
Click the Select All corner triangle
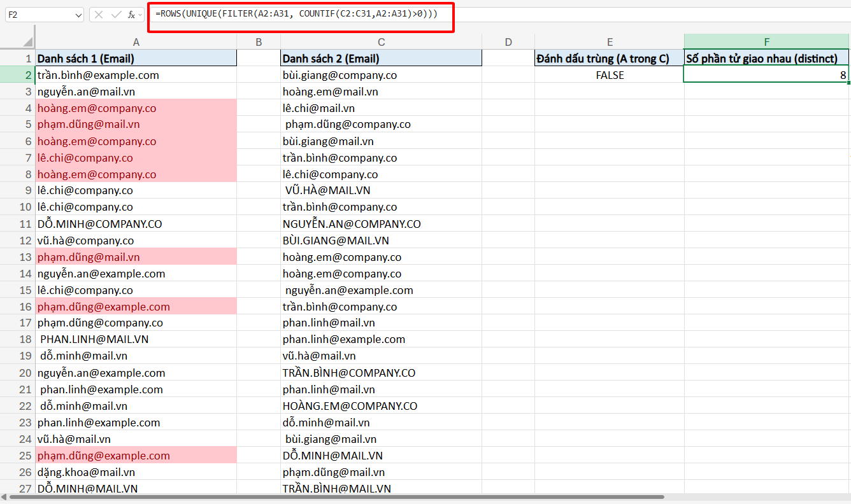29,43
